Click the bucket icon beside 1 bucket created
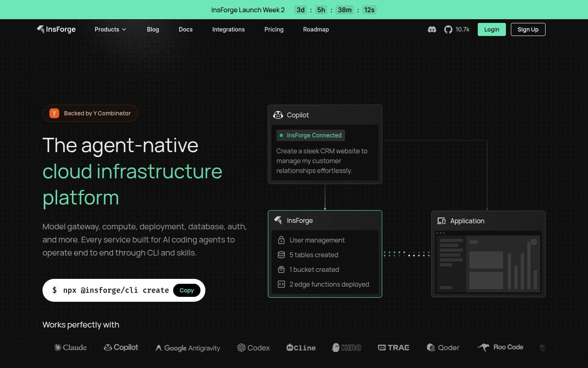This screenshot has width=588, height=368. pyautogui.click(x=281, y=269)
